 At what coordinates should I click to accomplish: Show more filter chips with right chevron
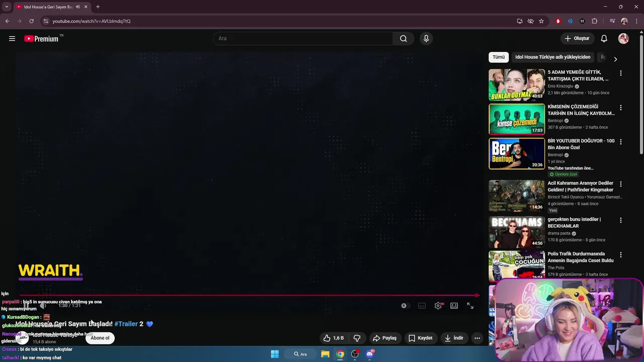click(615, 59)
